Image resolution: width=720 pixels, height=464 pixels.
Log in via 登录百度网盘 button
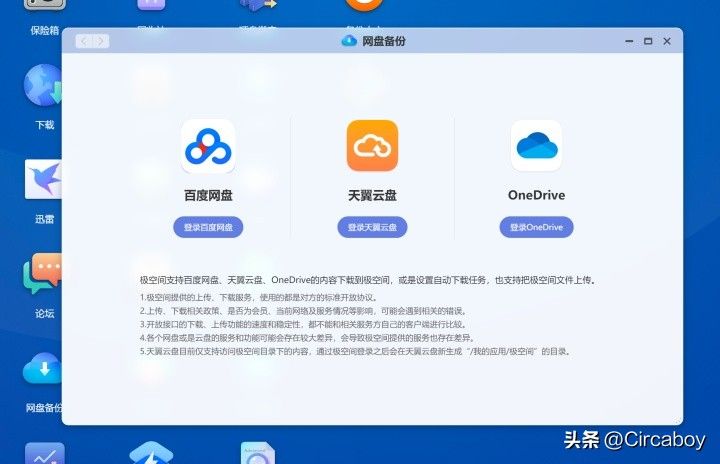[x=208, y=227]
